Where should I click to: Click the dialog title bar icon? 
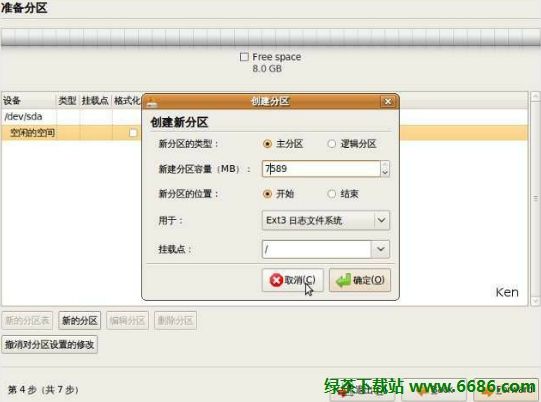click(151, 102)
